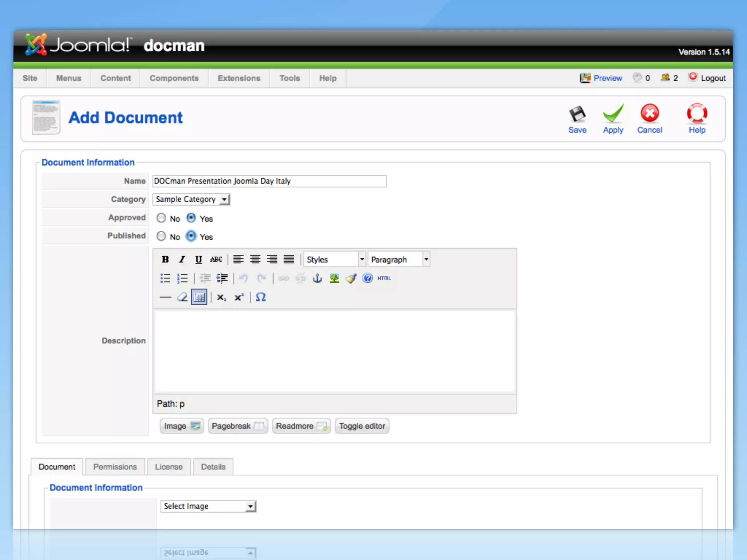
Task: Click the insert table icon
Action: tap(199, 297)
